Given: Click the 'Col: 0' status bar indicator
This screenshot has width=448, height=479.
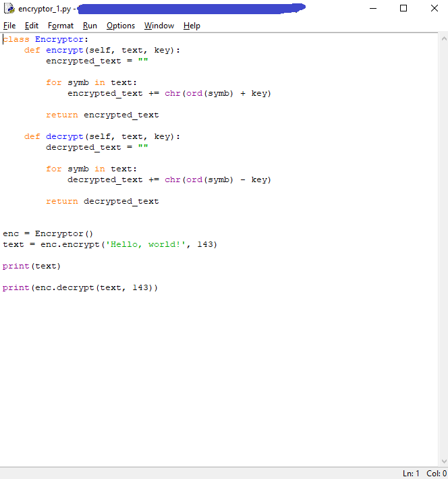Looking at the screenshot, I should [x=437, y=474].
